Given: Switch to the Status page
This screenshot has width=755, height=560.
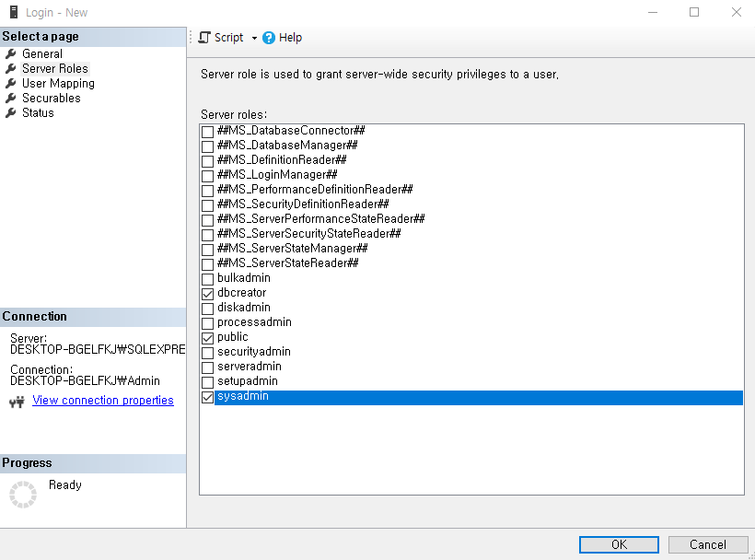Looking at the screenshot, I should [38, 112].
